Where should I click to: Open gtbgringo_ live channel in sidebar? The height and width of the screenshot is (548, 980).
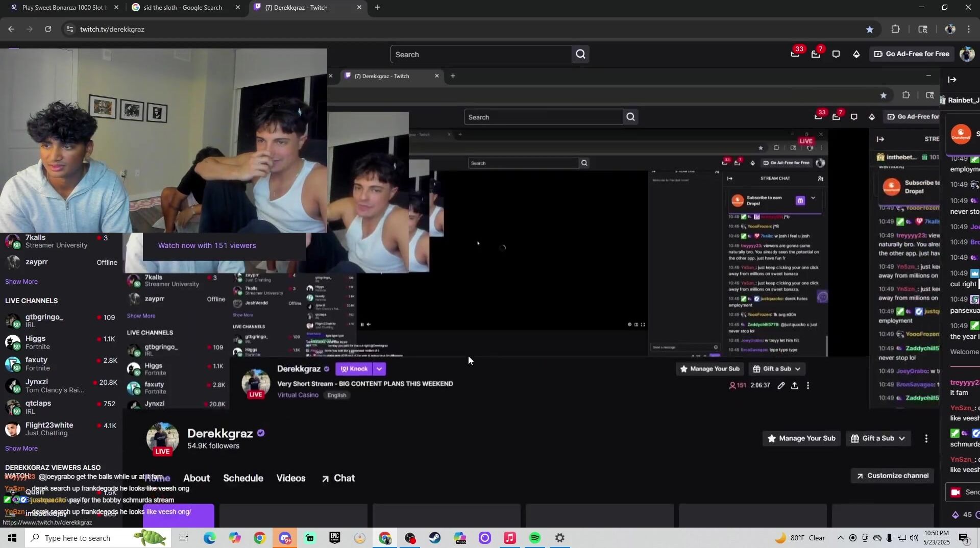click(x=61, y=321)
